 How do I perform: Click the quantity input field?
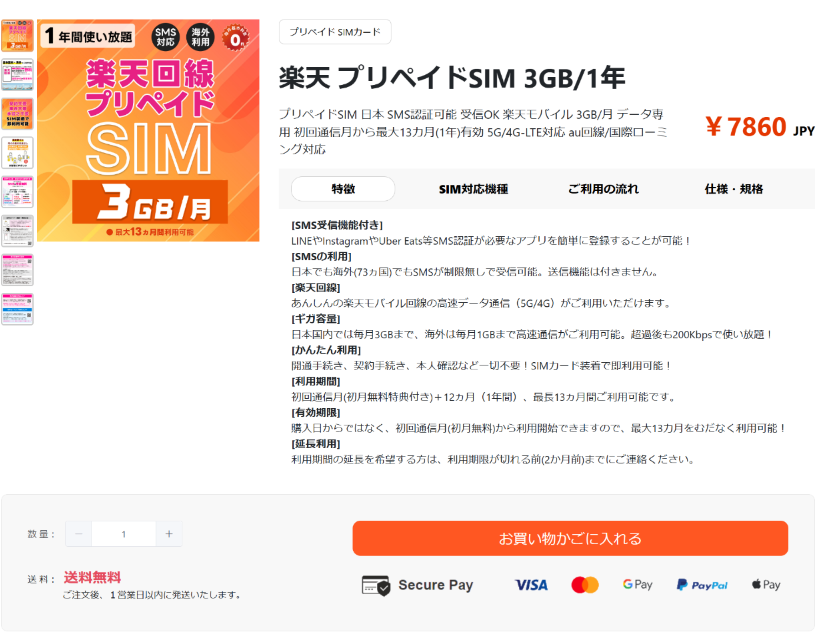124,534
